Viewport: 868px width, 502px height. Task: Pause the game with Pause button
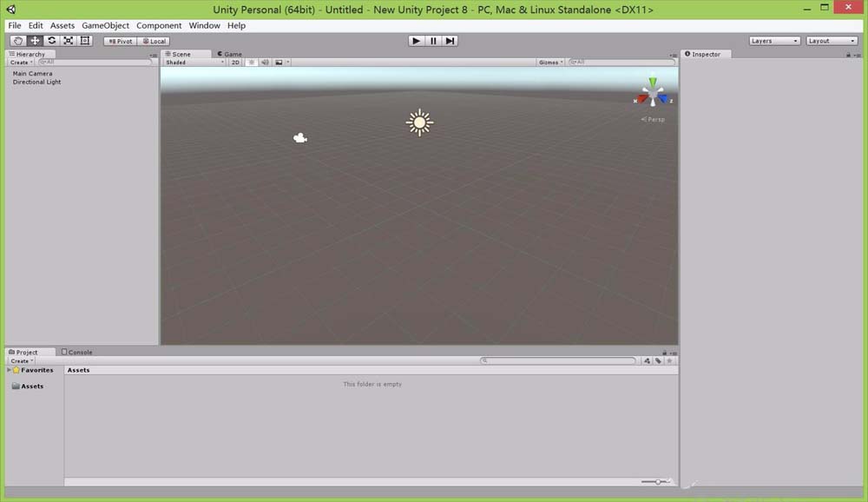coord(433,41)
